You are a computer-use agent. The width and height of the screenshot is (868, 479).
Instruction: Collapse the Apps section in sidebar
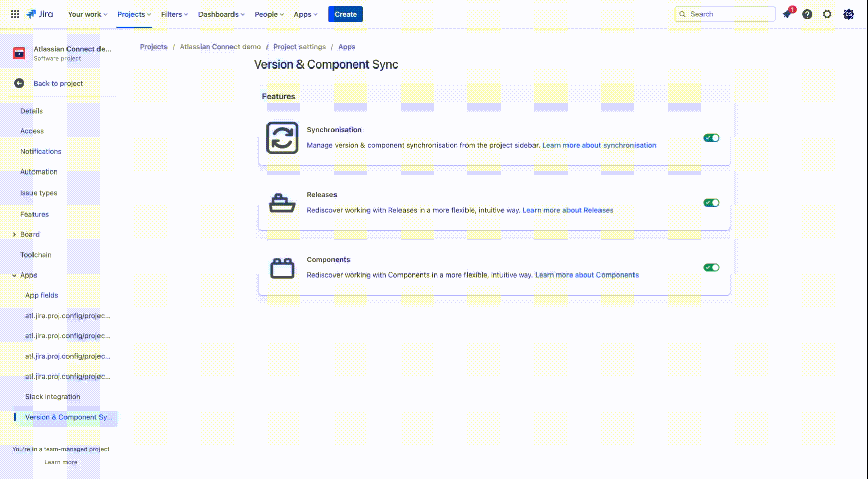pos(14,275)
